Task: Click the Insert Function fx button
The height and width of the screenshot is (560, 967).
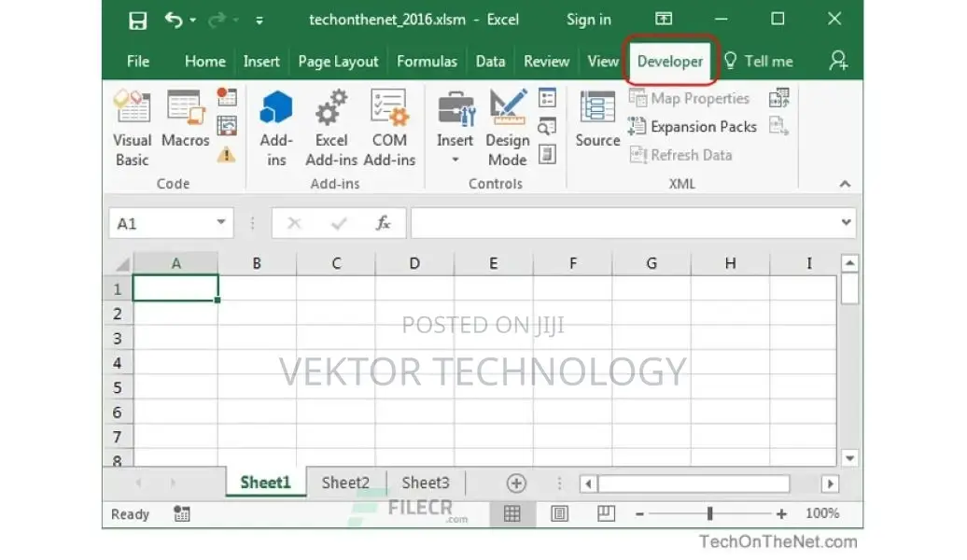Action: [x=383, y=223]
